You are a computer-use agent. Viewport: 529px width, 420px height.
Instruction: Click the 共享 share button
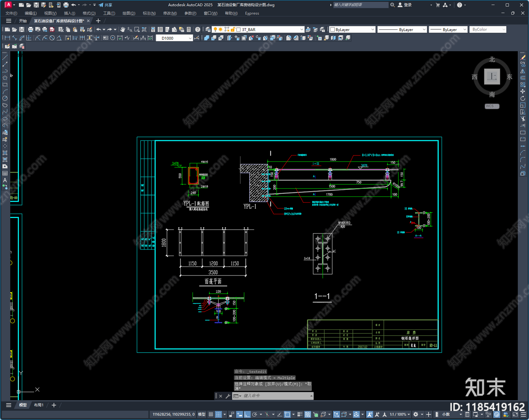click(105, 5)
